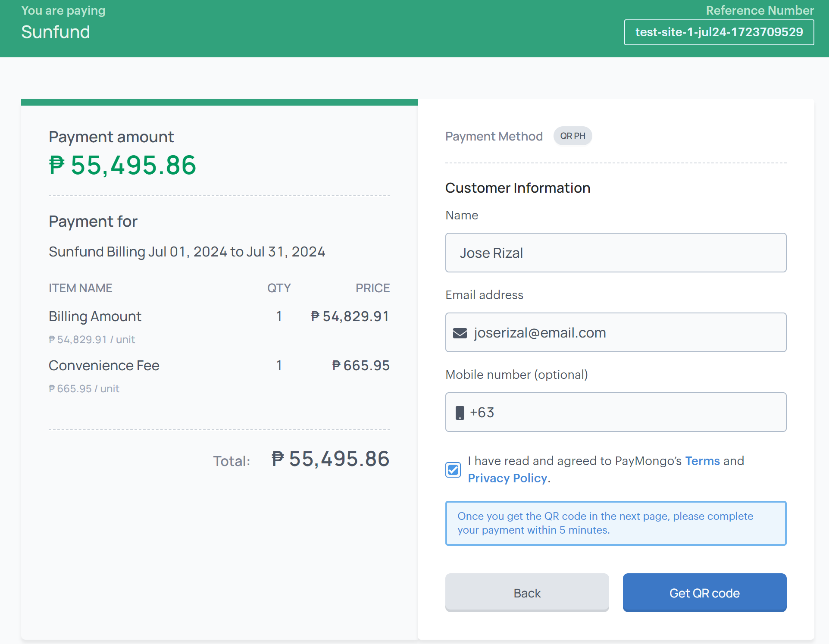Screen dimensions: 829x644
Task: Click the Customer Information heading
Action: pyautogui.click(x=518, y=188)
